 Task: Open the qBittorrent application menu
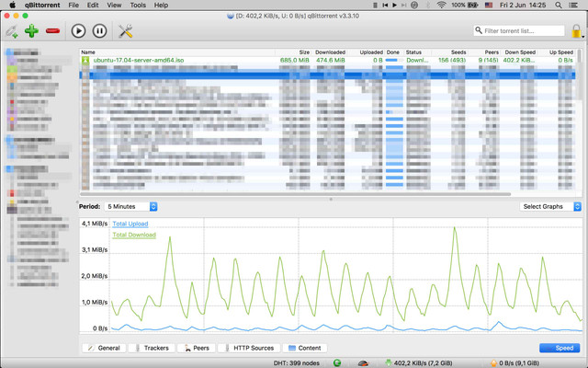[x=42, y=5]
